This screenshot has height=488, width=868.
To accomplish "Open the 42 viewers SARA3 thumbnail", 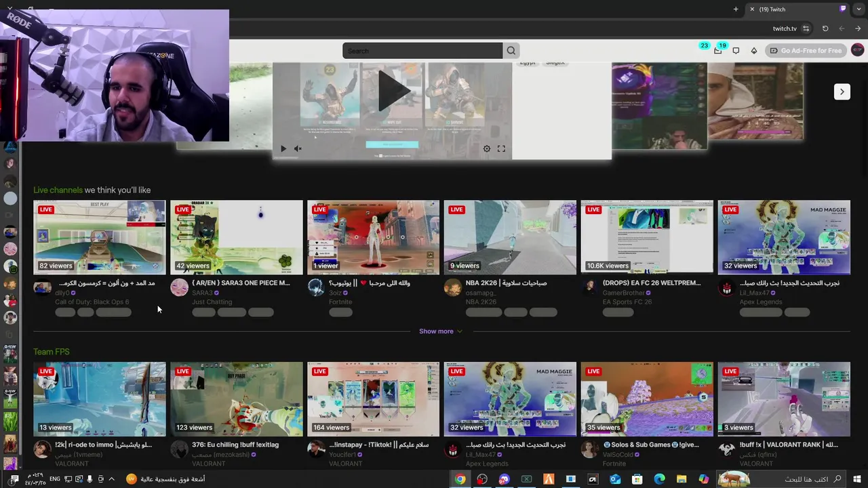I will coord(237,237).
